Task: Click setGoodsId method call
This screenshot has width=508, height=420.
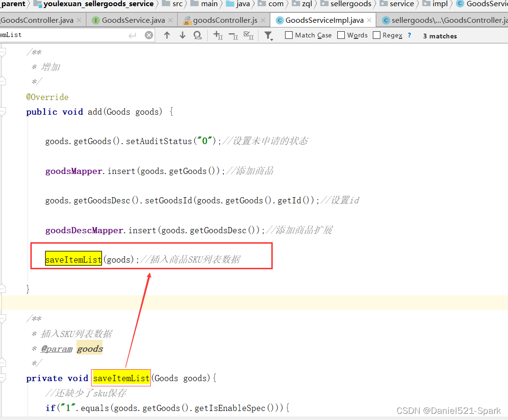Action: [x=168, y=201]
